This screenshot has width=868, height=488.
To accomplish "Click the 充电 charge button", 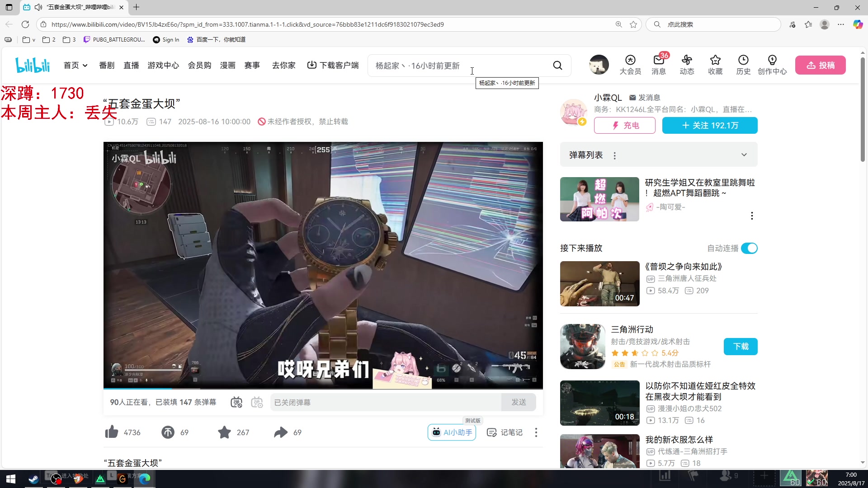I will click(x=624, y=126).
